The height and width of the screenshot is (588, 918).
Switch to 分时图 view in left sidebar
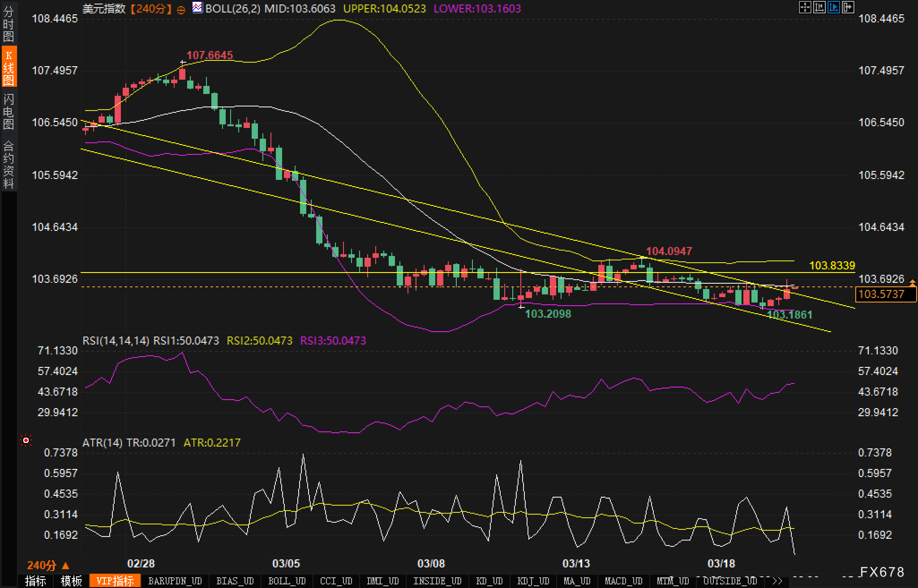(x=9, y=24)
